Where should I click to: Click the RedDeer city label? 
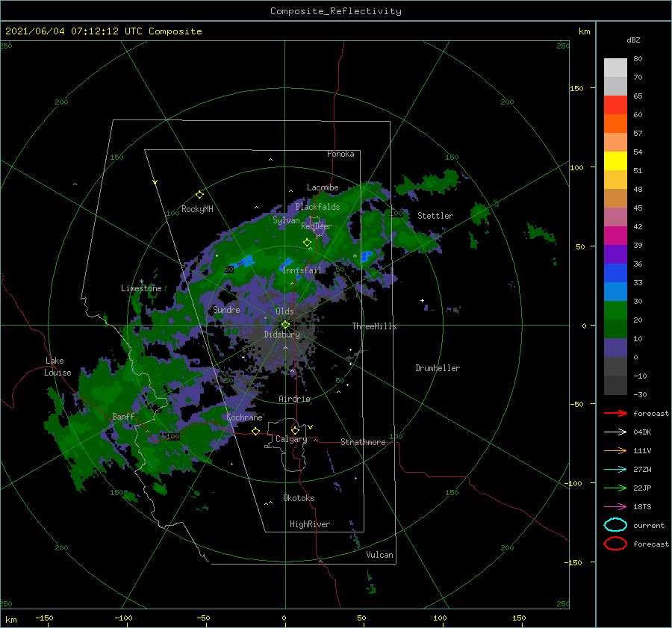tap(317, 226)
